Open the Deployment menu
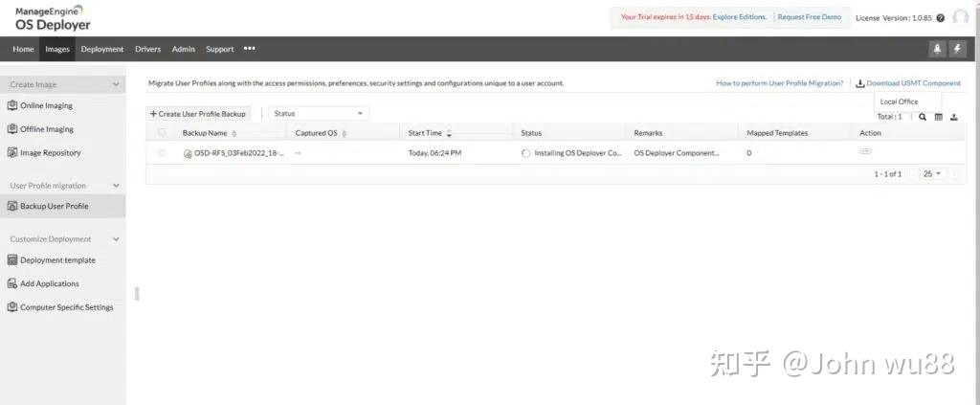This screenshot has height=405, width=980. [x=101, y=49]
